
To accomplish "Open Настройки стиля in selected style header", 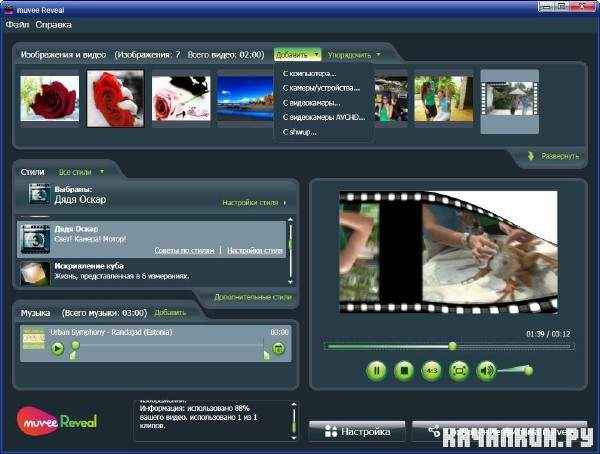I will [x=254, y=203].
